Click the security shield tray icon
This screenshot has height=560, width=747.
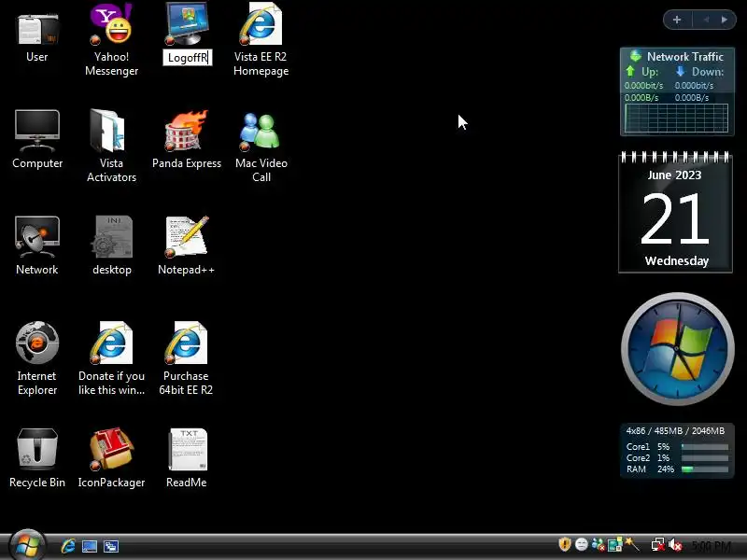coord(565,544)
